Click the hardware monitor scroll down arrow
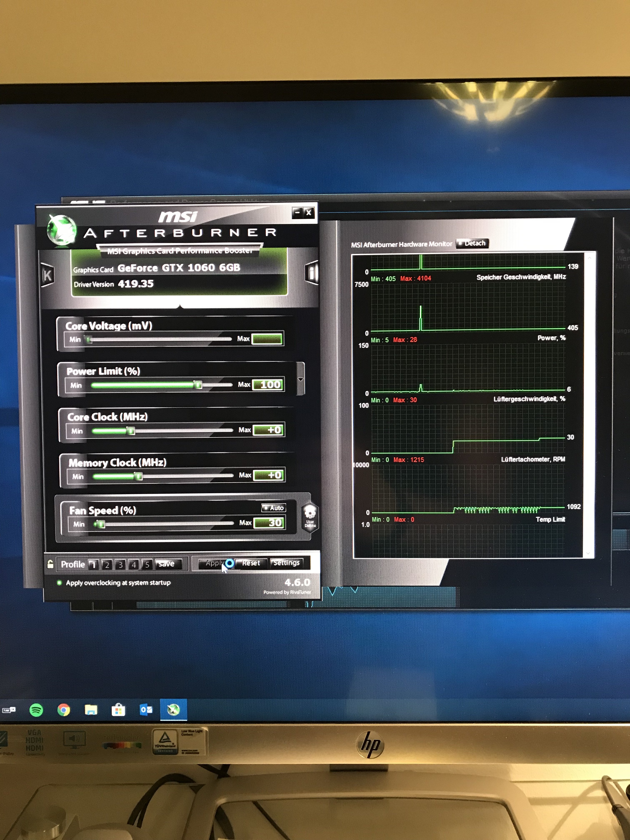630x840 pixels. [588, 553]
